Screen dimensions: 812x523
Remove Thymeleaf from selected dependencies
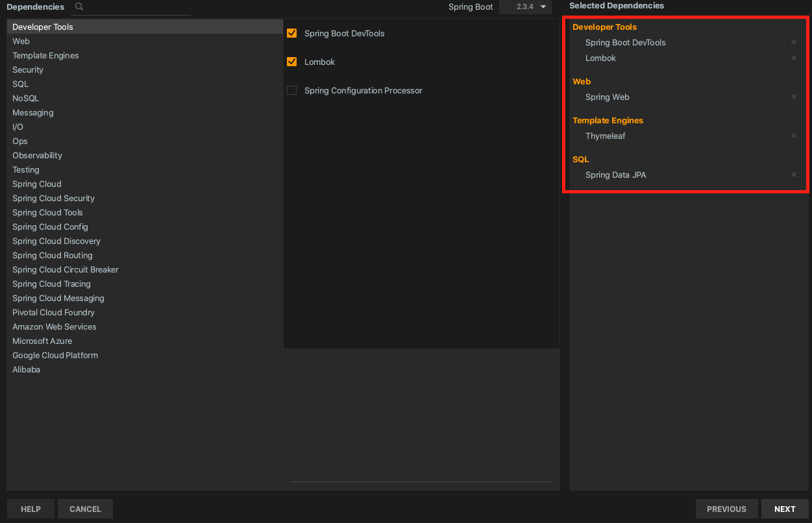(x=793, y=136)
